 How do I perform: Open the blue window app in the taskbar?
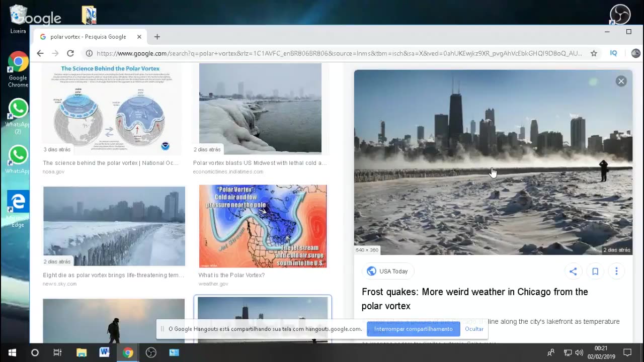pos(174,352)
